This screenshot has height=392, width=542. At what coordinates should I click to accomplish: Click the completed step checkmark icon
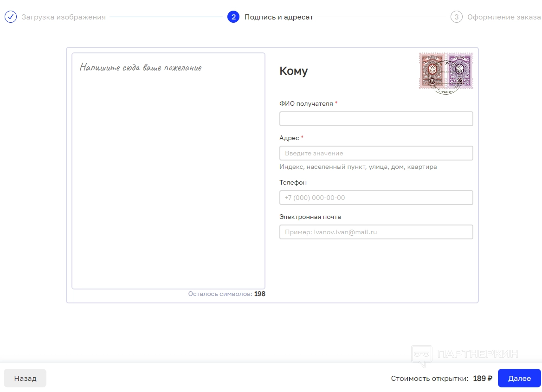point(11,17)
